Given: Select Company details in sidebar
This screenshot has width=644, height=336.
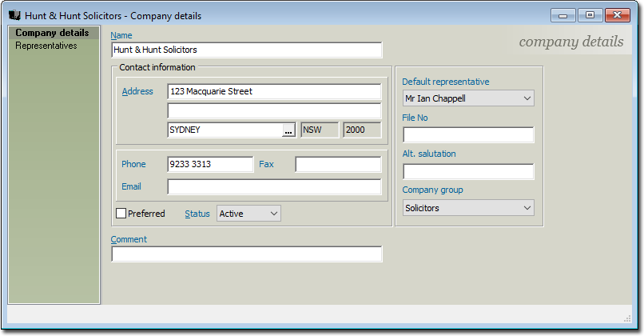Looking at the screenshot, I should [53, 34].
